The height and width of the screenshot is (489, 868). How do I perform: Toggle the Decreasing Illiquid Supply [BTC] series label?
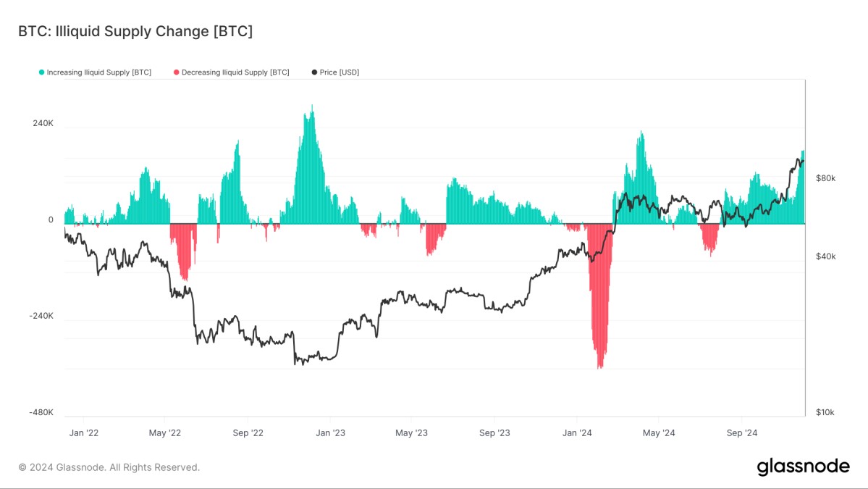click(235, 72)
